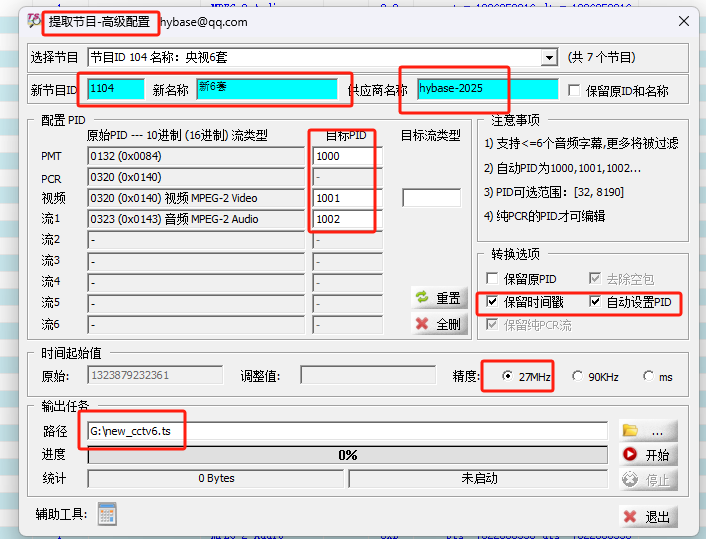This screenshot has height=539, width=706.
Task: Click the output path field G:\new_cctv6.ts
Action: tap(346, 431)
